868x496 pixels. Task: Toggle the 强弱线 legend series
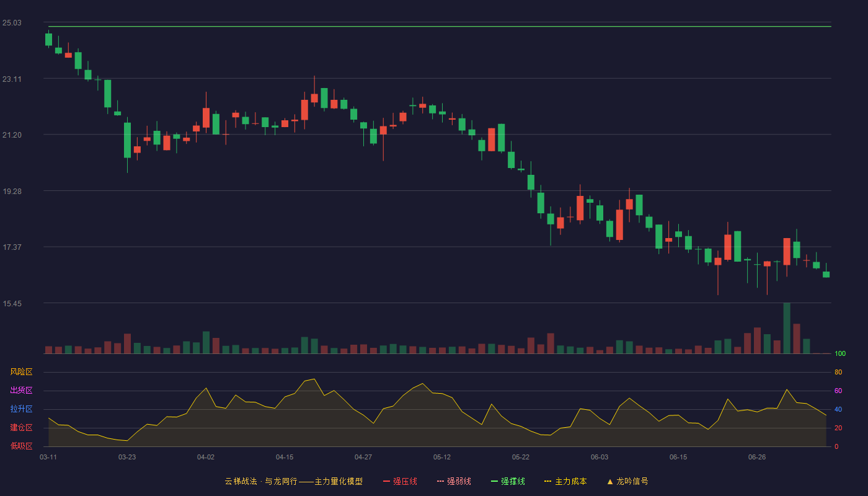(x=454, y=481)
